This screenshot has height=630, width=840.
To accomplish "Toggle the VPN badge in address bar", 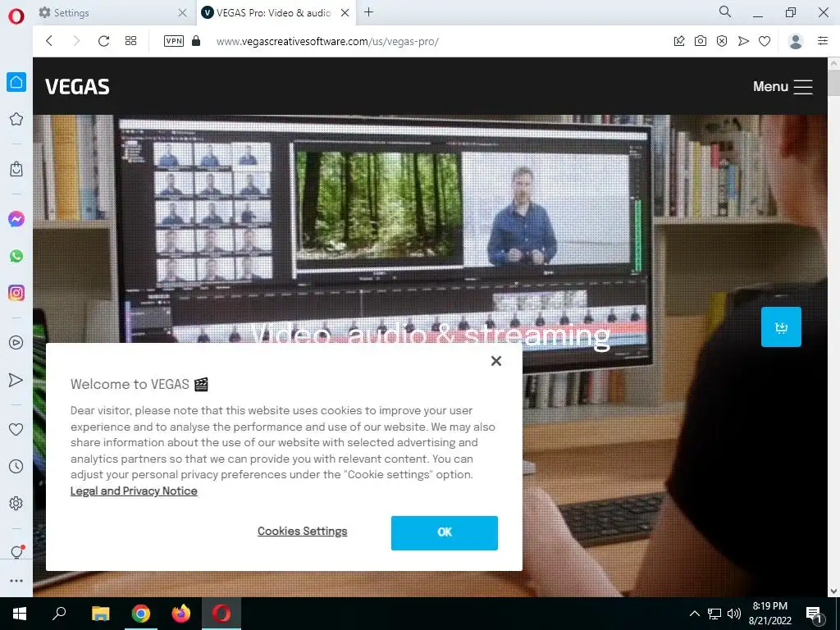I will point(174,41).
